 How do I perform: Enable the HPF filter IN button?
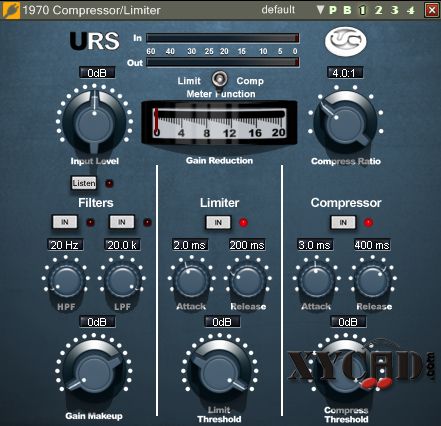(65, 222)
